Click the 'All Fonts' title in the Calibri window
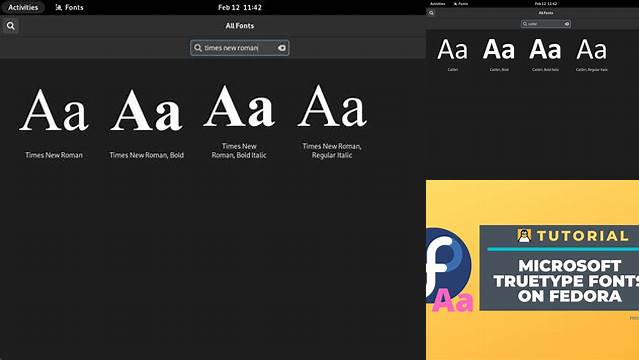 pyautogui.click(x=546, y=13)
